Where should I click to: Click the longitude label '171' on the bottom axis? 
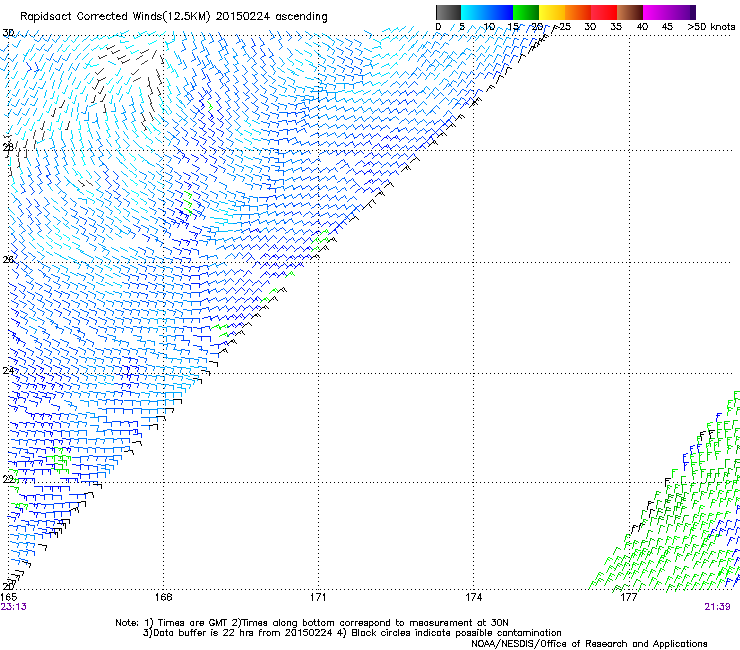coord(318,597)
